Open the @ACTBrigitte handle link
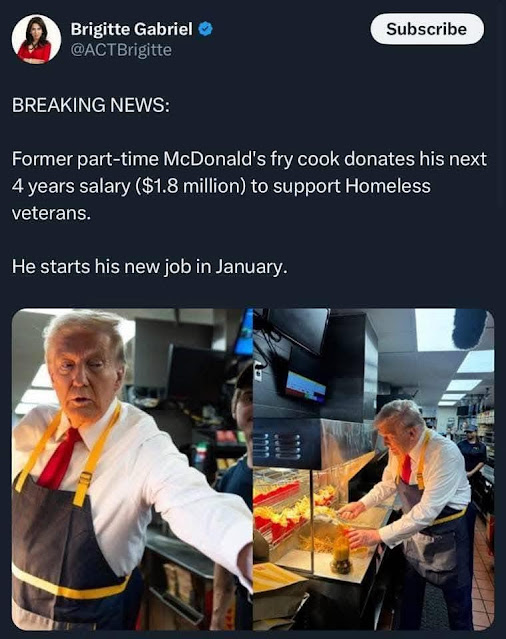 [x=121, y=50]
